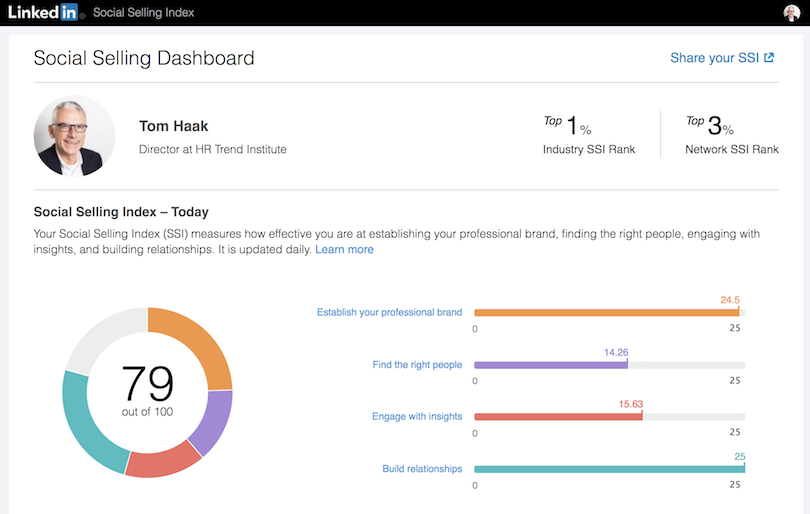Click the out of 100 caption
The height and width of the screenshot is (514, 810).
(x=147, y=412)
